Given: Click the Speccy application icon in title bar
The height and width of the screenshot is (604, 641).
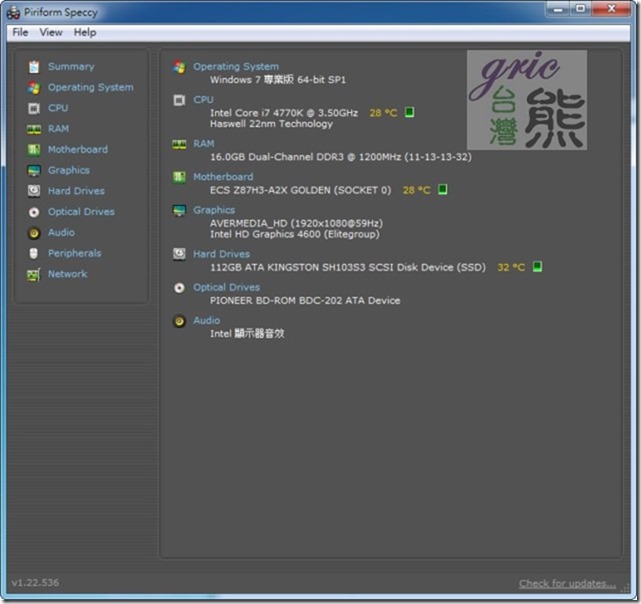Looking at the screenshot, I should click(13, 13).
